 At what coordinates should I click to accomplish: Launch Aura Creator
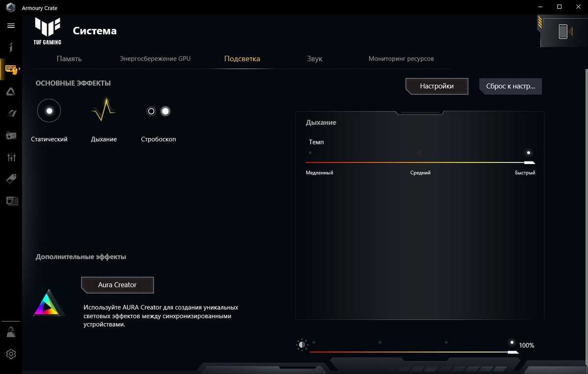tap(118, 285)
